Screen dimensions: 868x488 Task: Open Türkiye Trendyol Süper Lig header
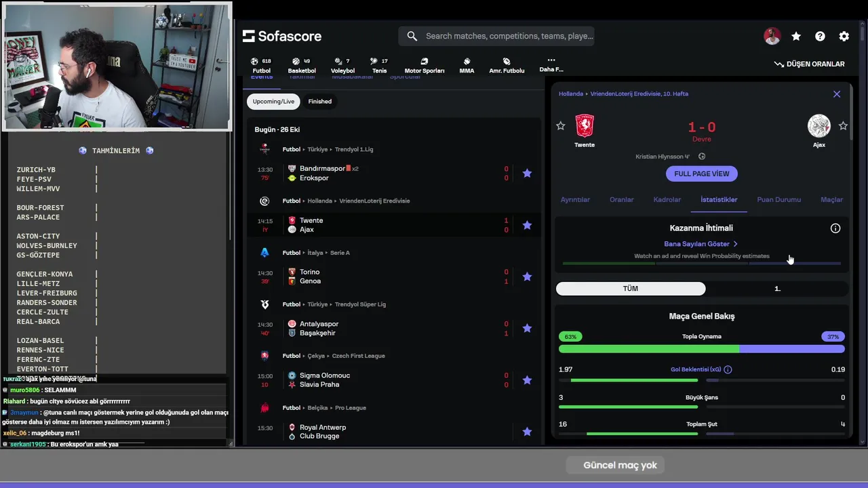(334, 304)
